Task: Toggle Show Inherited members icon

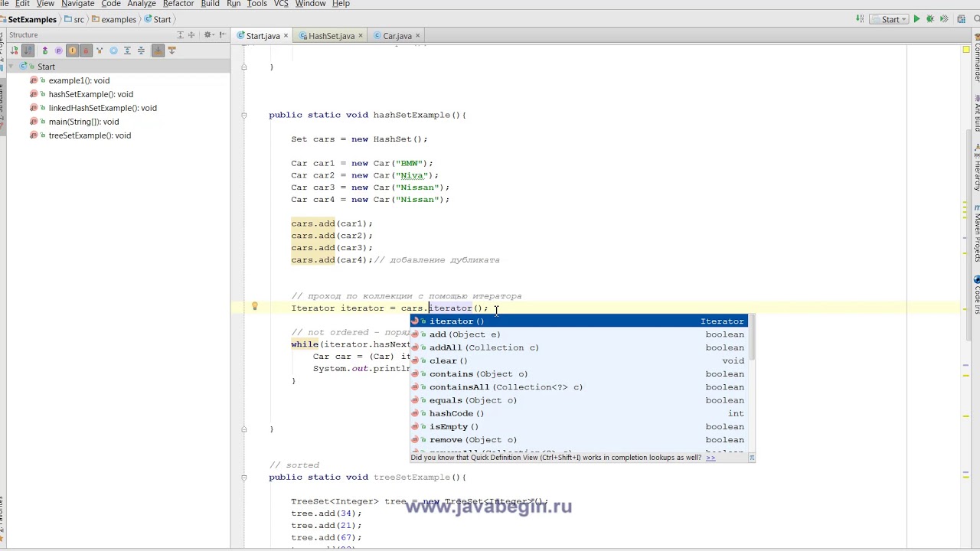Action: pyautogui.click(x=44, y=51)
